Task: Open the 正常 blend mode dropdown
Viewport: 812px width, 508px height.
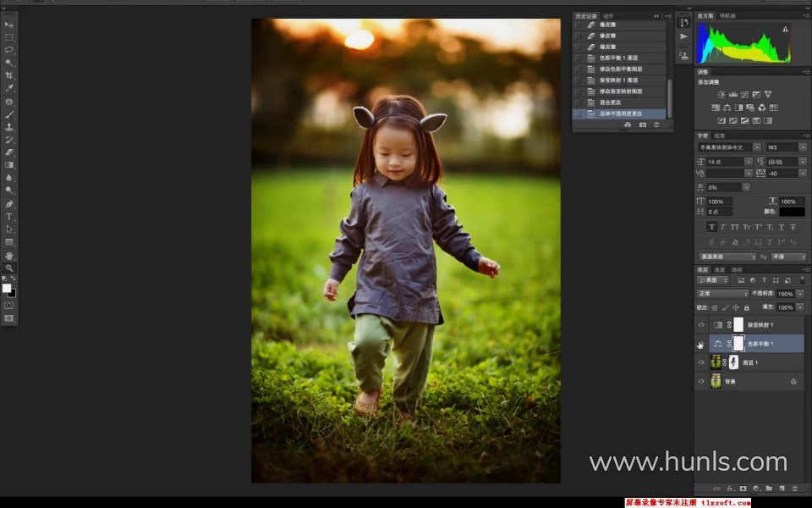Action: [x=723, y=294]
